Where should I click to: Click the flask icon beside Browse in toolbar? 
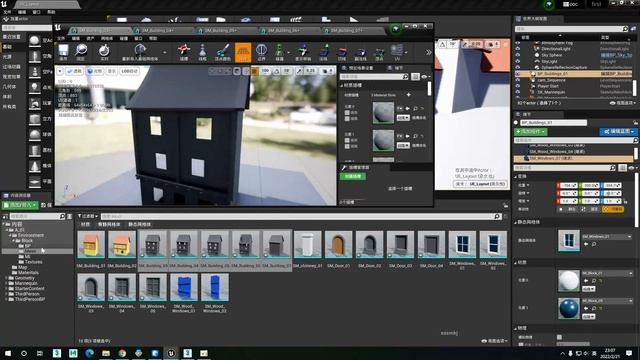click(x=104, y=51)
